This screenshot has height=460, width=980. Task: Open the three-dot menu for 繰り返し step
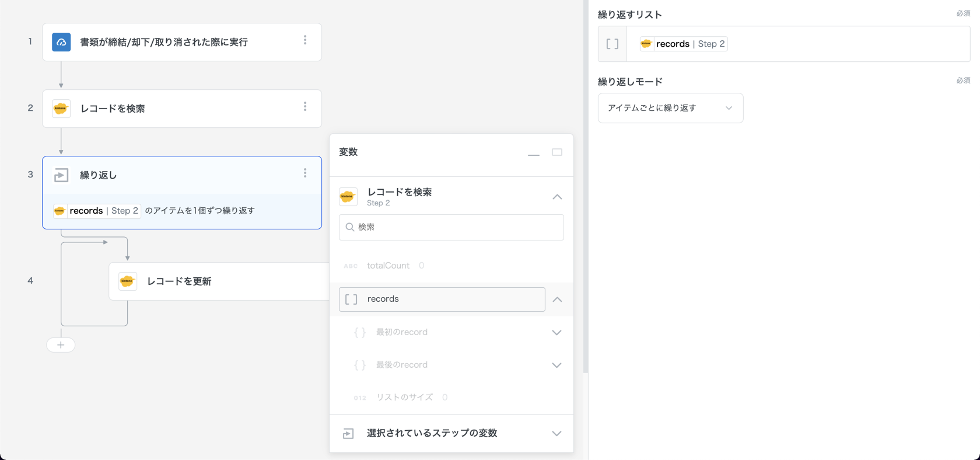coord(305,173)
